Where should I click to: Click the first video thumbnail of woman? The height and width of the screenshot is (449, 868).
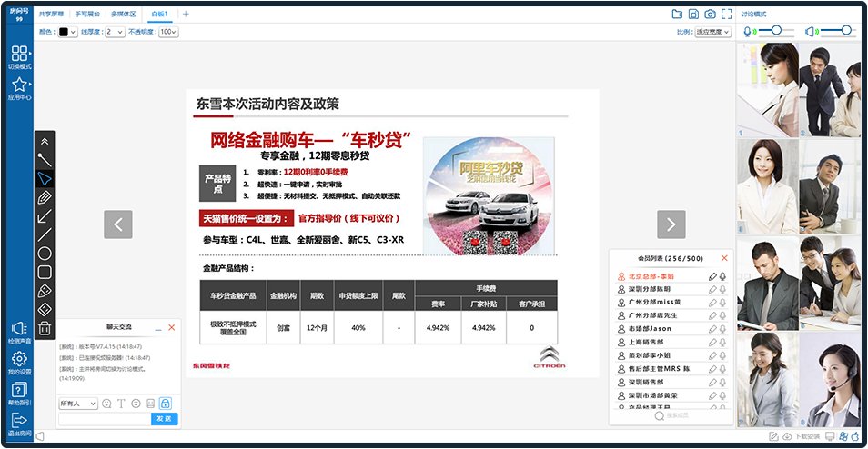click(767, 90)
